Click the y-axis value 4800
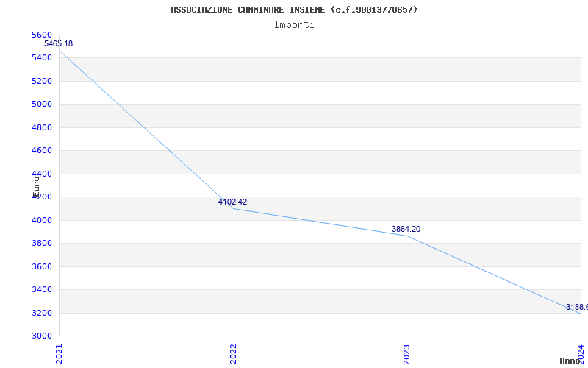This screenshot has width=588, height=368. pos(42,127)
